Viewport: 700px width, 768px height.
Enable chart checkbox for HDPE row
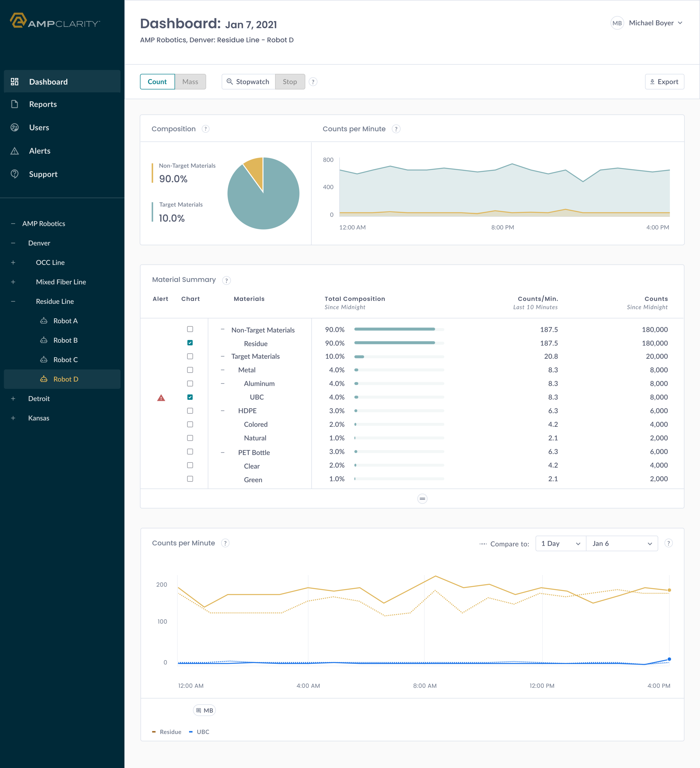(190, 411)
